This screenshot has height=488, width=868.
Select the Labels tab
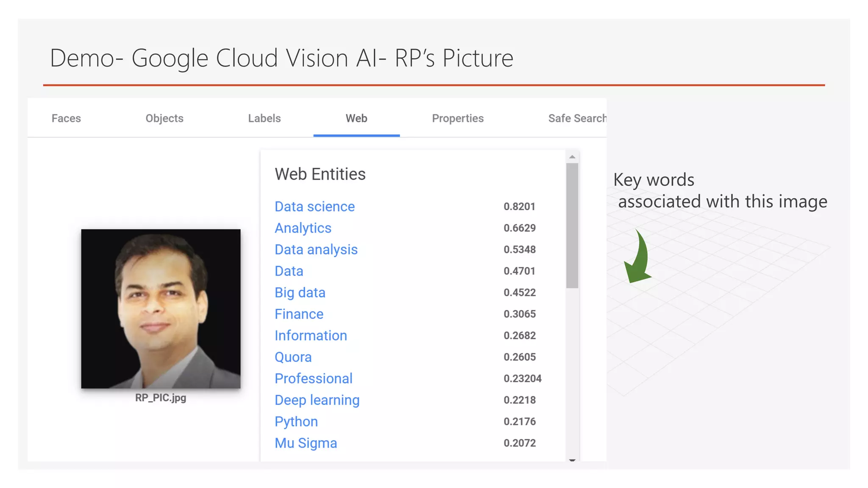point(264,118)
